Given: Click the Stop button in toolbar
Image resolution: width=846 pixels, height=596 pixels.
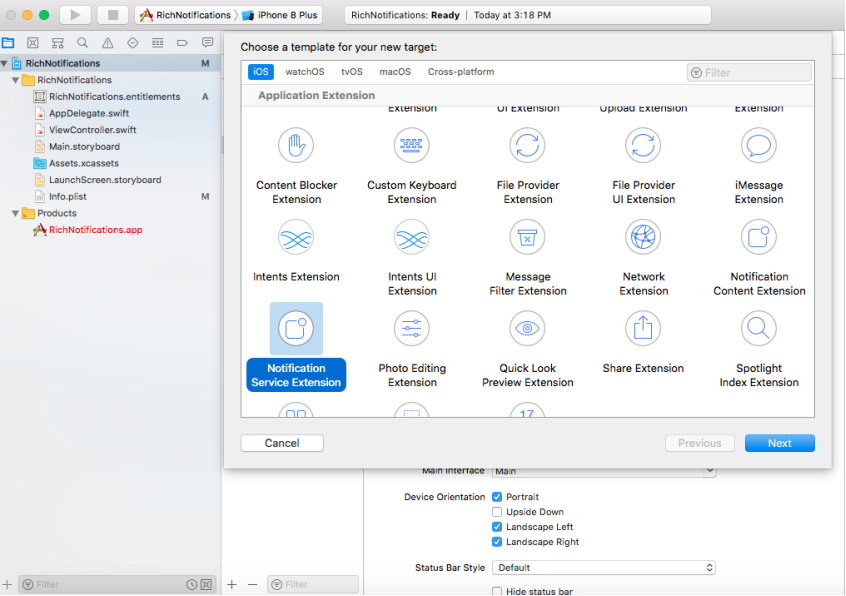Looking at the screenshot, I should tap(113, 15).
